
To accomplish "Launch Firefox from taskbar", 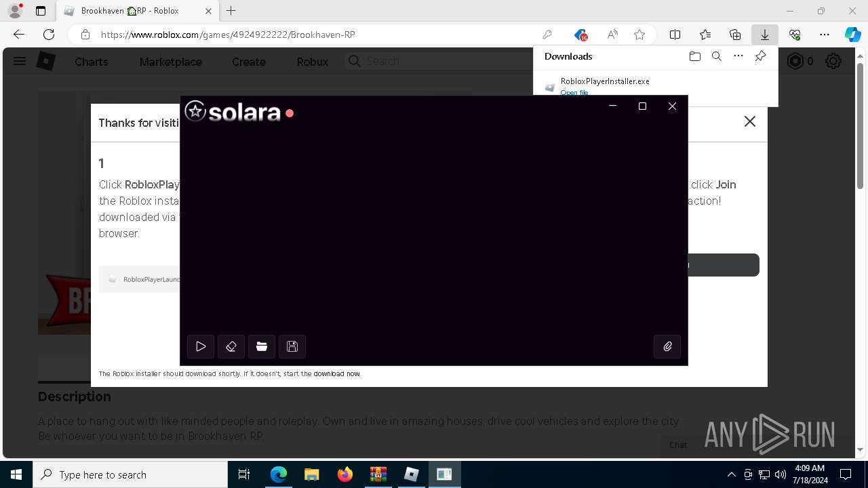I will click(x=344, y=474).
